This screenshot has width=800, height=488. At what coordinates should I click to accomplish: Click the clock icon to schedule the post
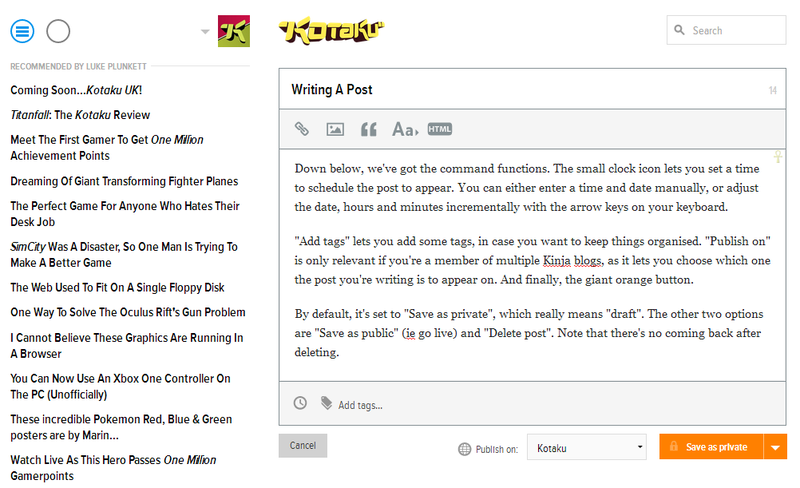pyautogui.click(x=301, y=403)
